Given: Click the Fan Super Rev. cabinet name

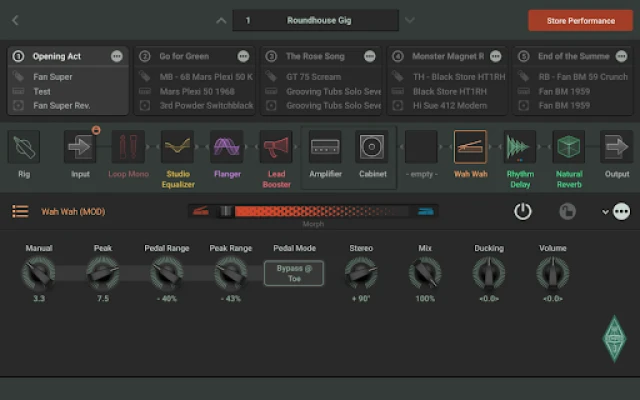Looking at the screenshot, I should tap(62, 106).
